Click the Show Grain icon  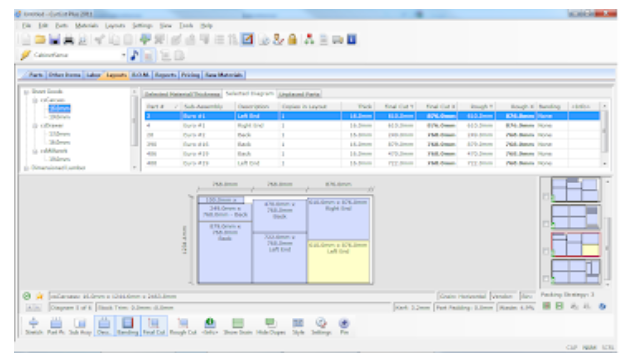[x=238, y=326]
